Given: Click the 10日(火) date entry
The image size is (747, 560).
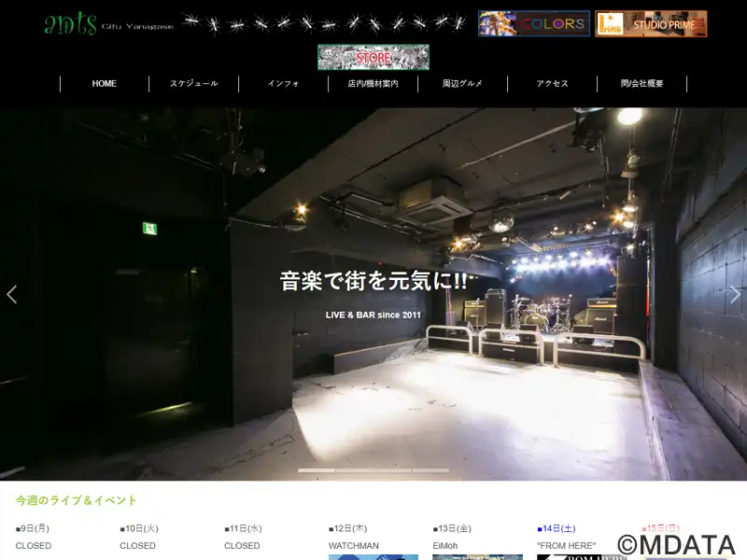Looking at the screenshot, I should click(x=139, y=528).
